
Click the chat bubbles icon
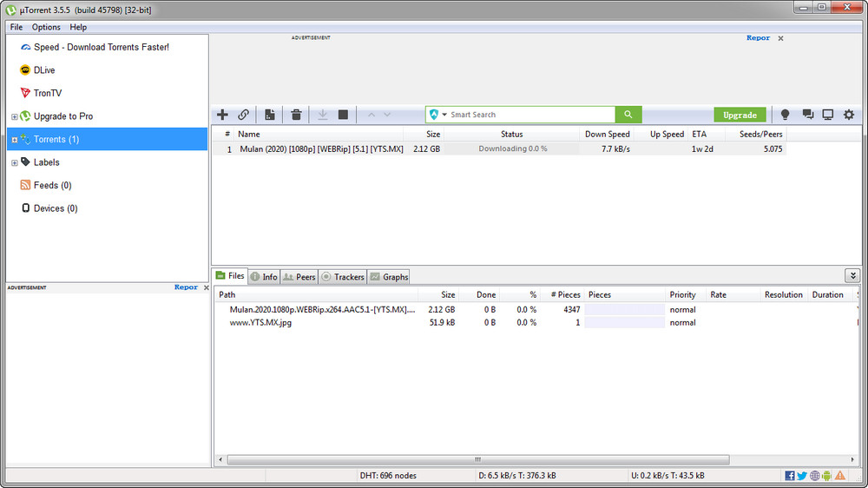tap(807, 115)
